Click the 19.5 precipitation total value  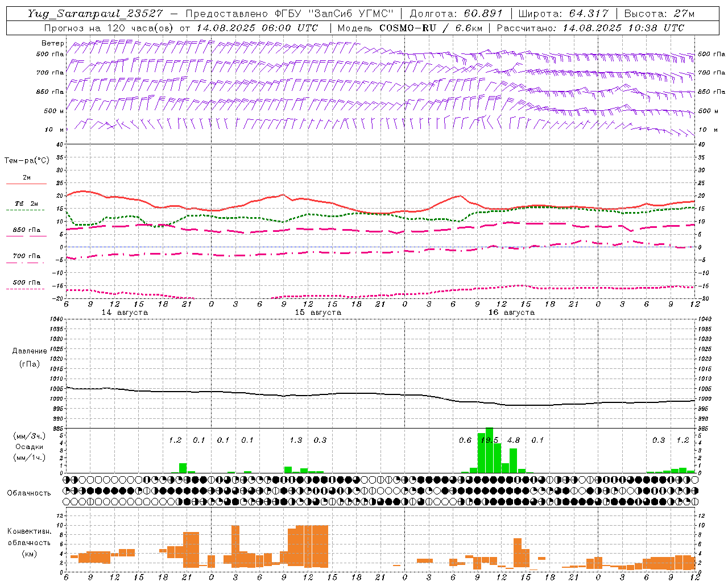coord(489,440)
